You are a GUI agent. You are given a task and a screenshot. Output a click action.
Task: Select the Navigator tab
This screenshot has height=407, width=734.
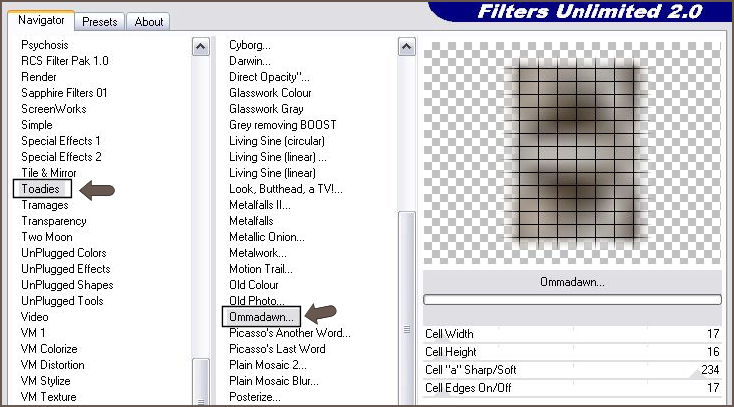(42, 20)
